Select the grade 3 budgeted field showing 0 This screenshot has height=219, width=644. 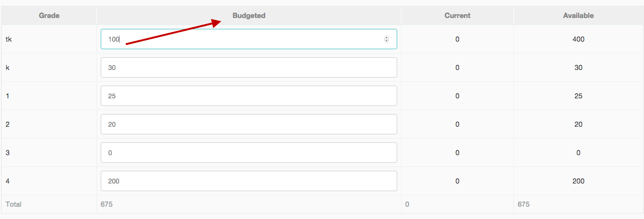point(249,153)
